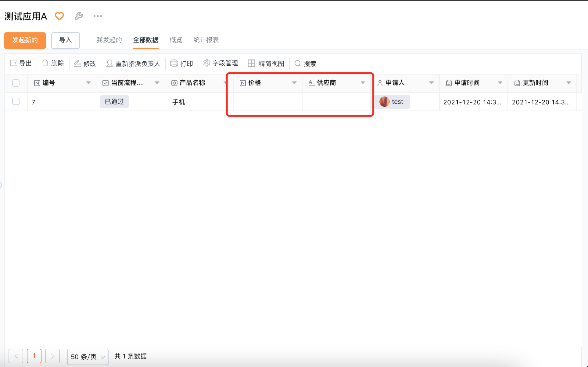Viewport: 588px width, 367px height.
Task: Click the checkbox icon beside 当前流程
Action: (106, 83)
